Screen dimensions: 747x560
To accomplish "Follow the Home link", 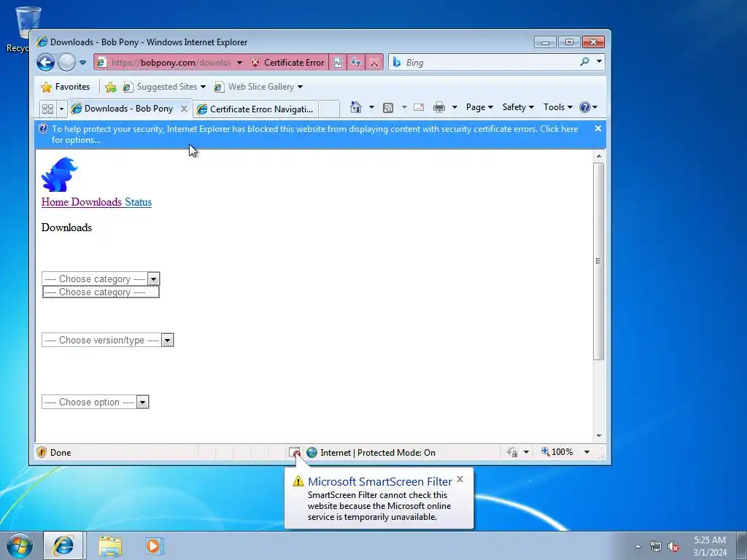I will tap(55, 202).
